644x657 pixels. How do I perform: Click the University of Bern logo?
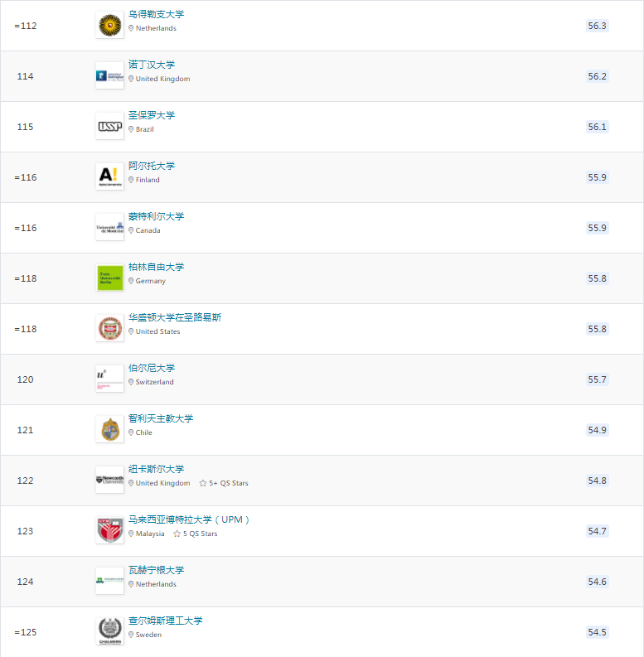(110, 379)
